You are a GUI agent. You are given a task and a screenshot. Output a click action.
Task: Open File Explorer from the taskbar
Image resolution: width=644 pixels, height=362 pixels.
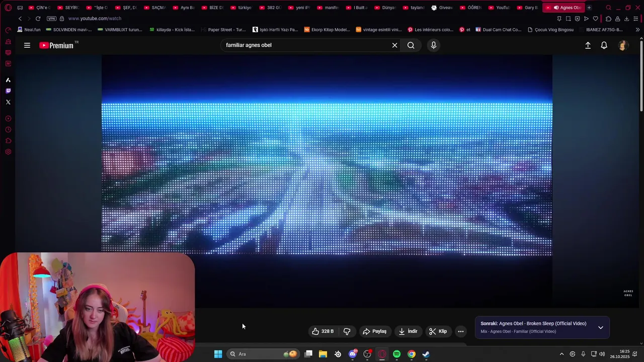pos(323,354)
